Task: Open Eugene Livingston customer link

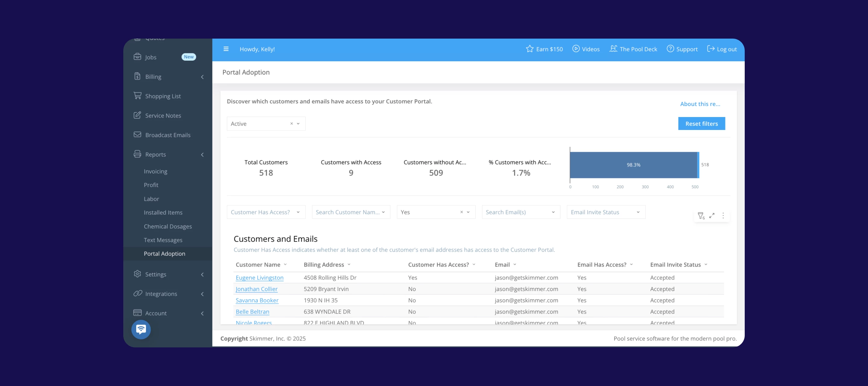Action: pos(259,277)
